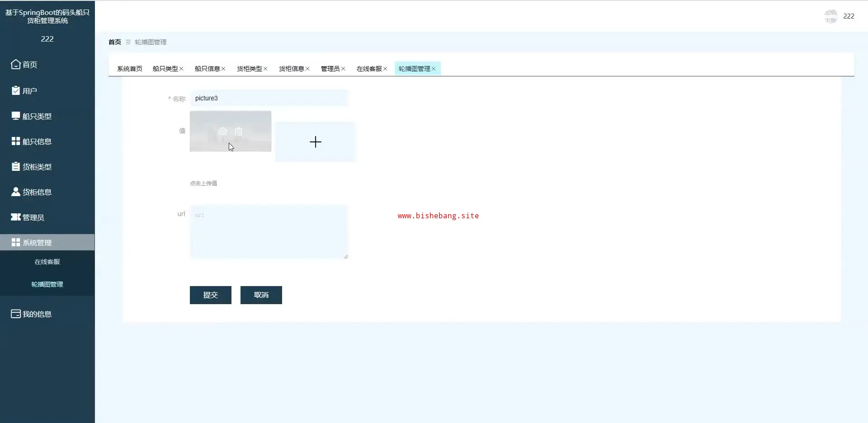This screenshot has width=868, height=423.
Task: Click the 提交 submit button
Action: click(211, 295)
